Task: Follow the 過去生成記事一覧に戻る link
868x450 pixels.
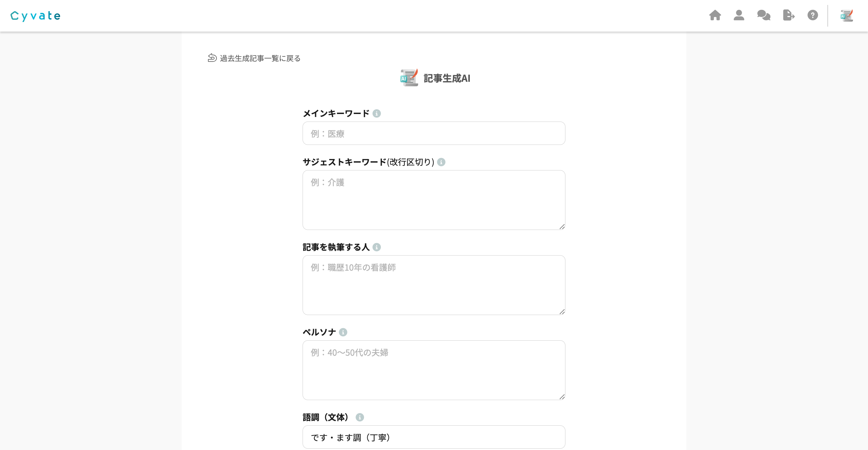Action: pos(260,58)
